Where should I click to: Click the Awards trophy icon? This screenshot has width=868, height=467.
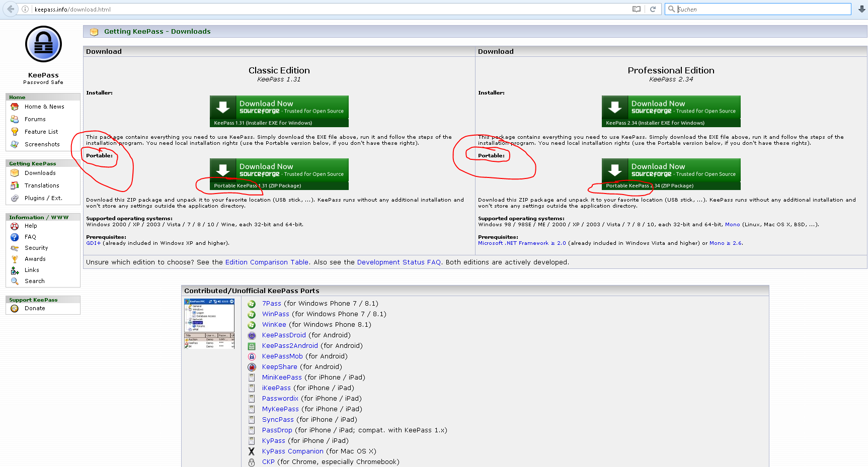pyautogui.click(x=15, y=259)
